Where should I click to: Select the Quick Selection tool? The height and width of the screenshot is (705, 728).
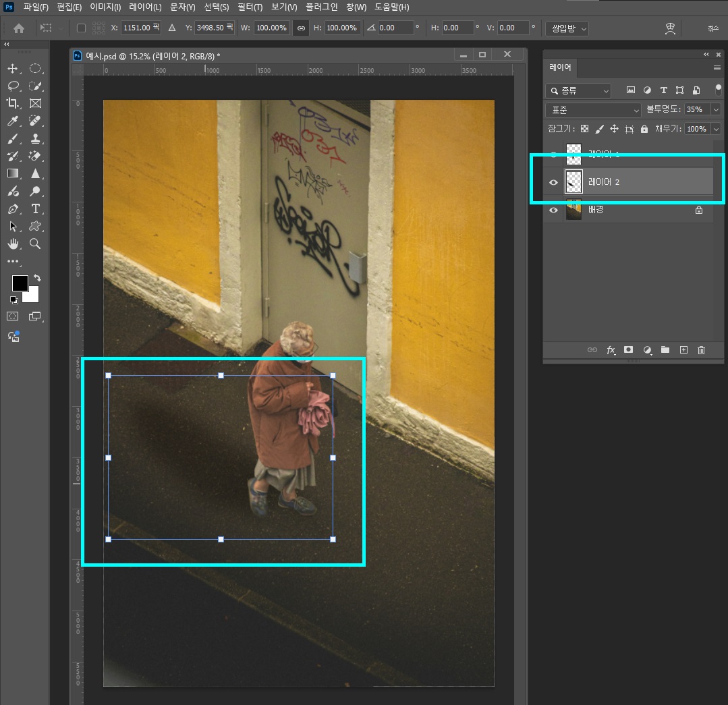(x=35, y=86)
